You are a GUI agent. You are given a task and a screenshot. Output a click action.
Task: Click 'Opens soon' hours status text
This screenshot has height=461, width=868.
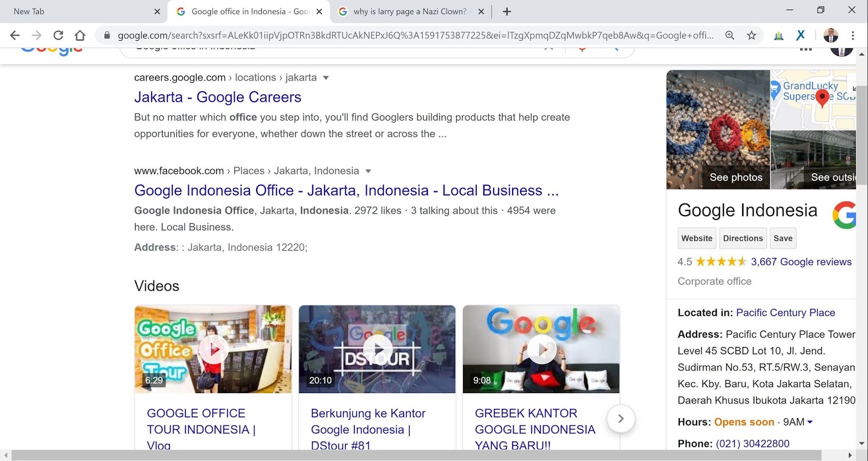click(x=744, y=422)
